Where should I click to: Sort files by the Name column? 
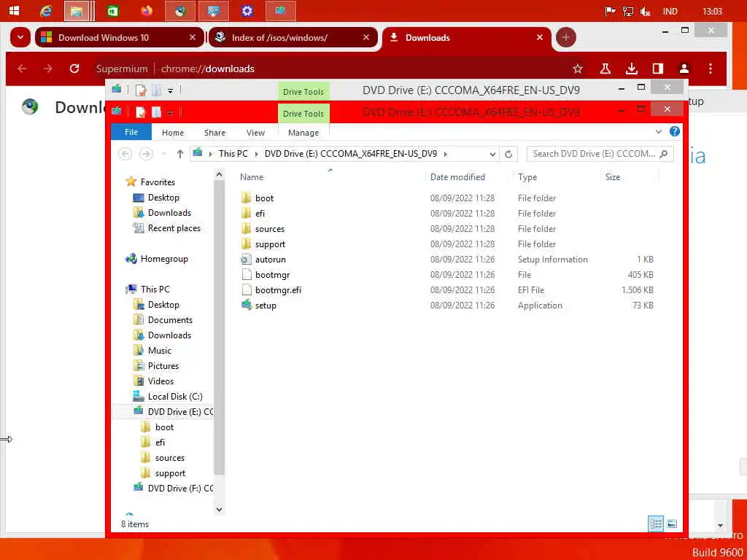point(252,177)
